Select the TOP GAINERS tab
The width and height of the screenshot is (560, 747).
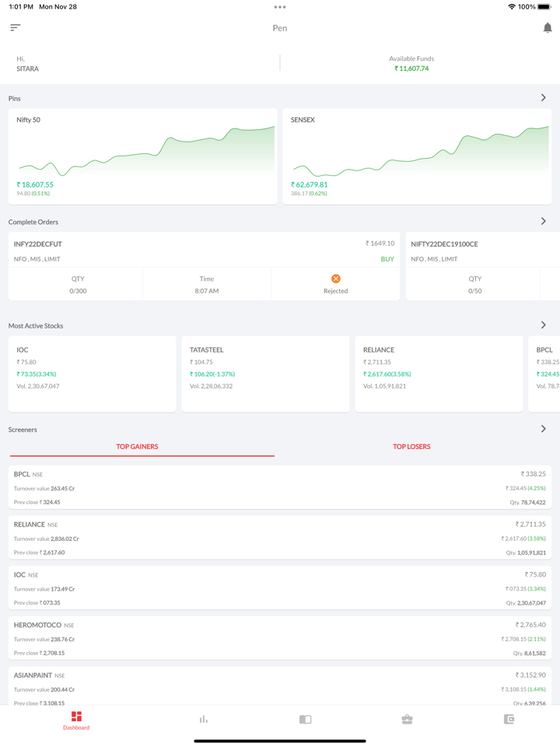click(x=138, y=447)
